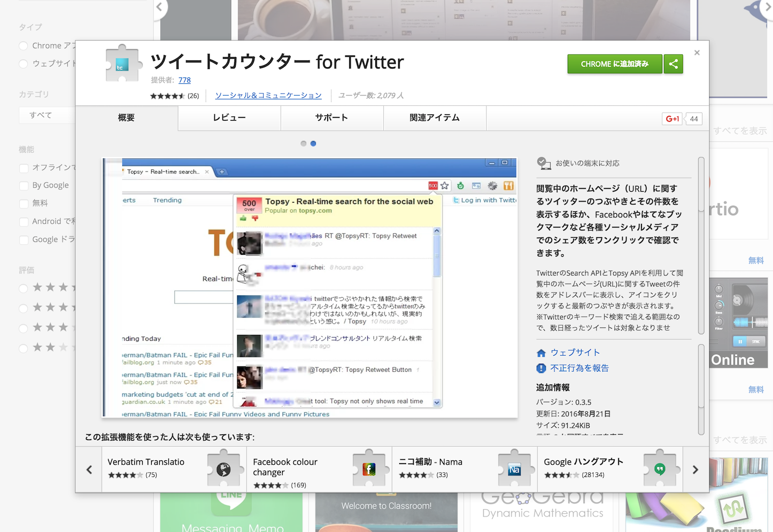Open Facebook colour changer related extension
The height and width of the screenshot is (532, 773).
(x=320, y=470)
